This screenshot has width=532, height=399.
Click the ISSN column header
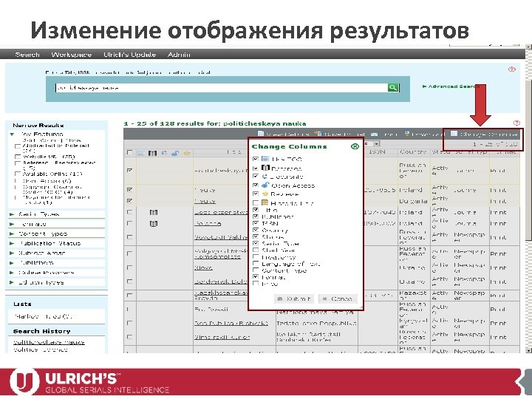tap(377, 152)
